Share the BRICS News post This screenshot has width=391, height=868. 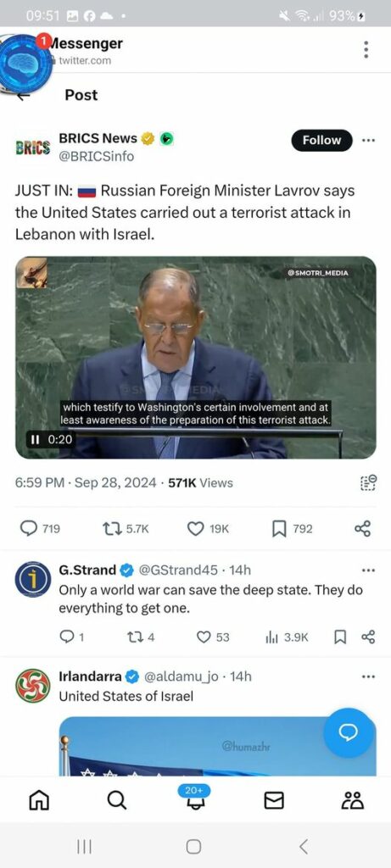pyautogui.click(x=362, y=529)
